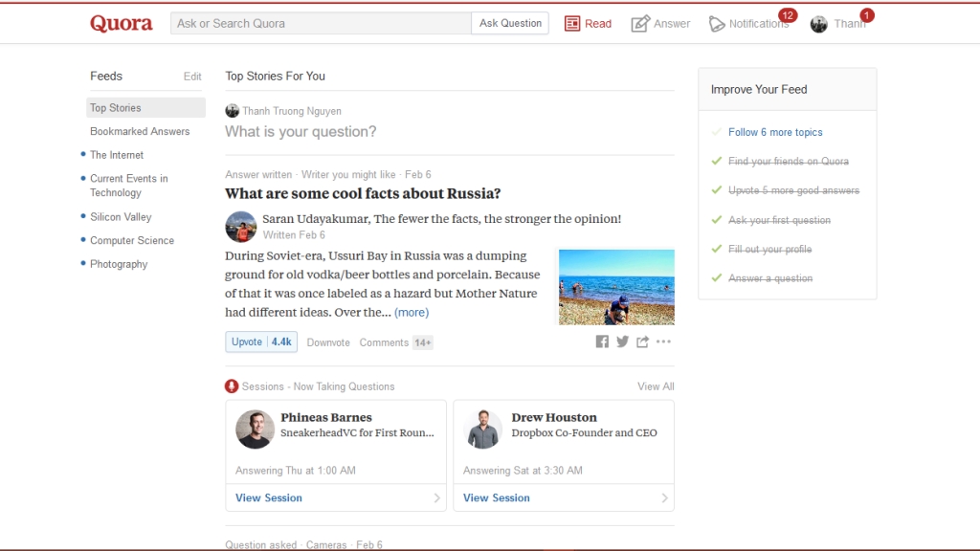Open Bookmarked Answers feed
This screenshot has height=551, width=980.
pos(140,131)
